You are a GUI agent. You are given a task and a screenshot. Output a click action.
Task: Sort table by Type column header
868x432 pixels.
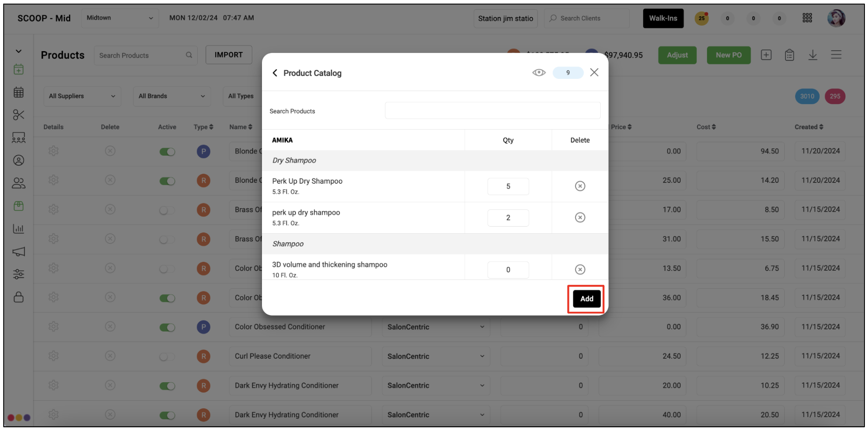[x=203, y=127]
